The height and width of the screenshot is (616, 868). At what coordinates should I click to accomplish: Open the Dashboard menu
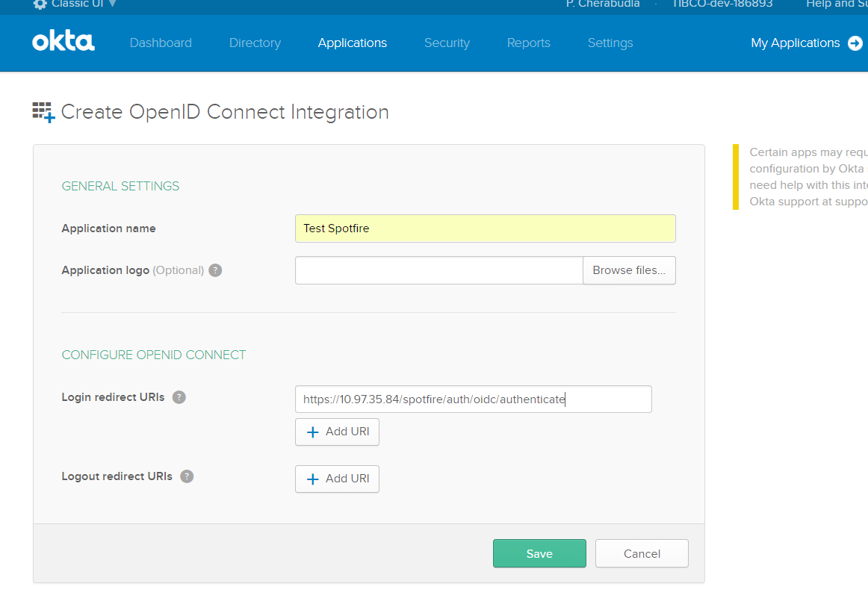(x=161, y=43)
